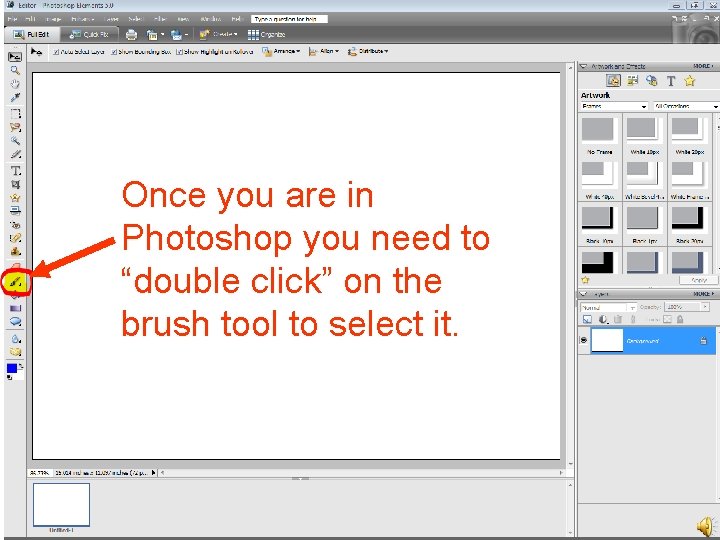The height and width of the screenshot is (540, 720).
Task: Select the Eyedropper tool
Action: coord(15,97)
